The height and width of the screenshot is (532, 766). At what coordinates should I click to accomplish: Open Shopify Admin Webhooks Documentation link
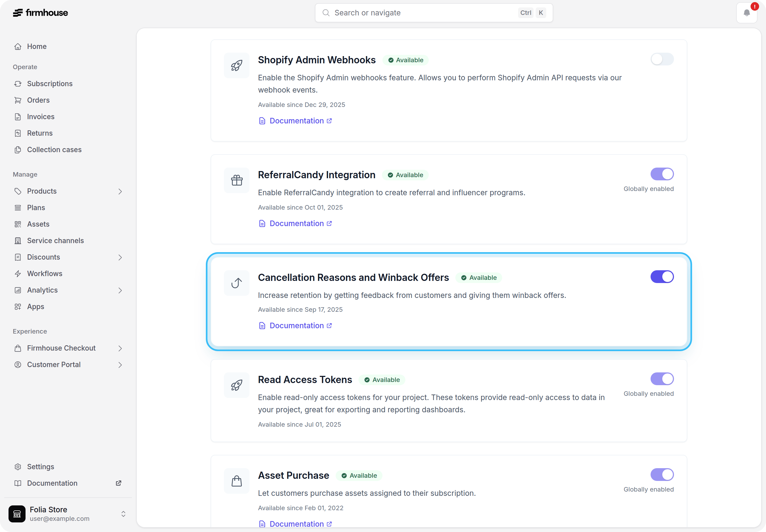point(295,121)
